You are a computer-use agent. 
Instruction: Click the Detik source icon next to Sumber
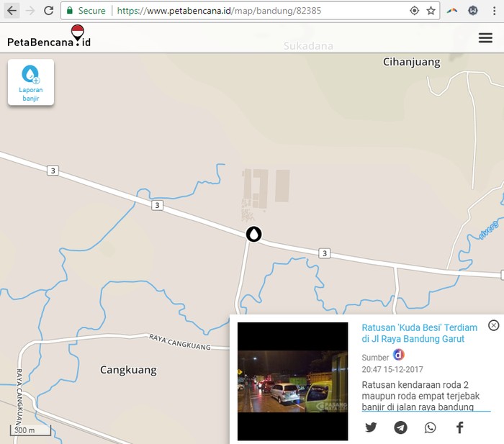(399, 355)
